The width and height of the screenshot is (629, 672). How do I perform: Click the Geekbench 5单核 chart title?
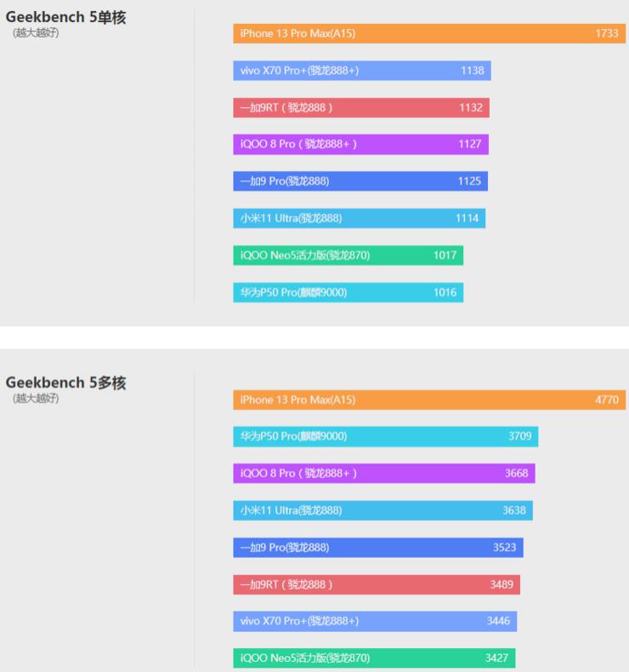[66, 17]
